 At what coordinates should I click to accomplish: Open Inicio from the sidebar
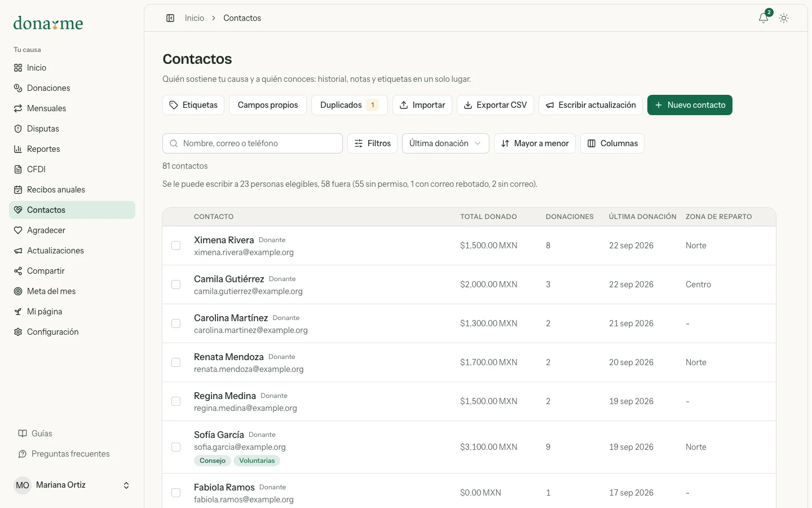(72, 68)
